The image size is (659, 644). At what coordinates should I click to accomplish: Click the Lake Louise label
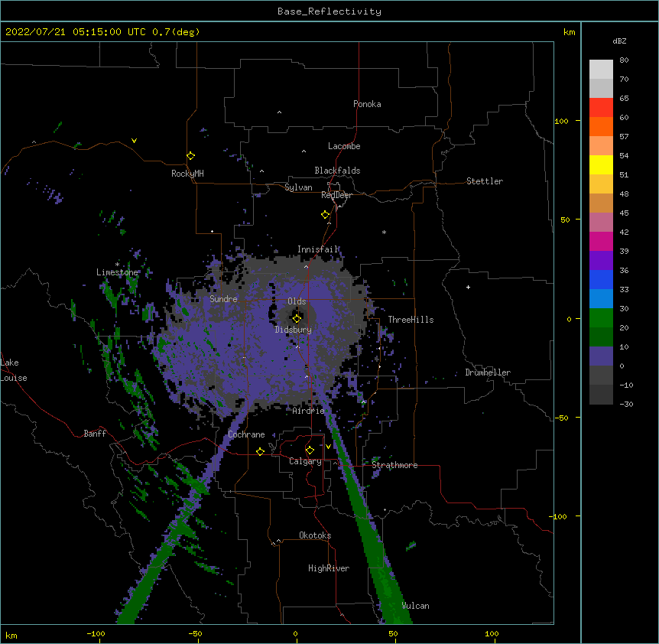pos(14,370)
